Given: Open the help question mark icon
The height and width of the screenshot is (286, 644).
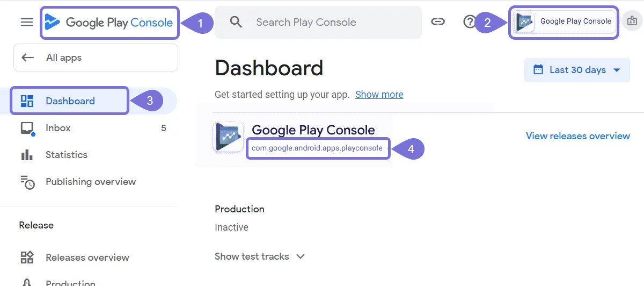Looking at the screenshot, I should pos(469,22).
